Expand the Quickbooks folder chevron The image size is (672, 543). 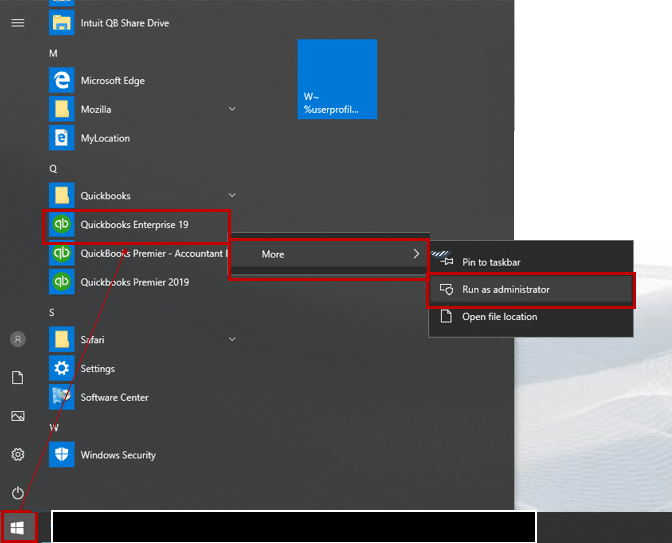pyautogui.click(x=232, y=195)
